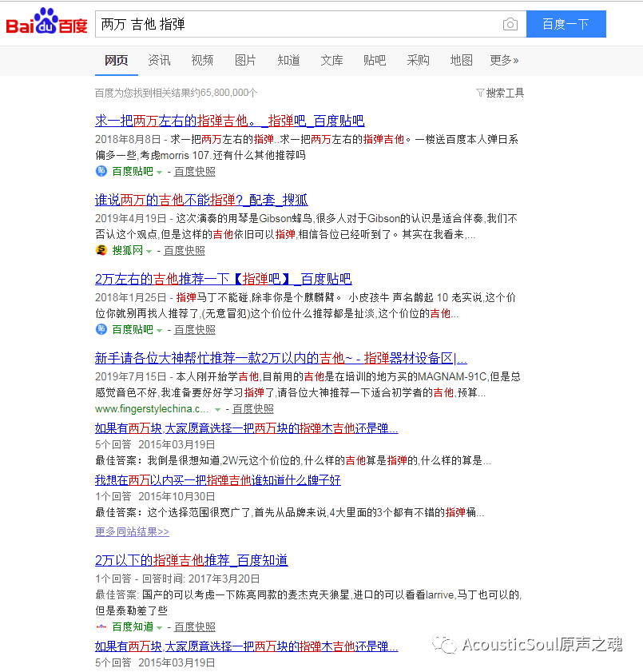
Task: Click Baidu Tieba icon under first result
Action: coord(101,172)
